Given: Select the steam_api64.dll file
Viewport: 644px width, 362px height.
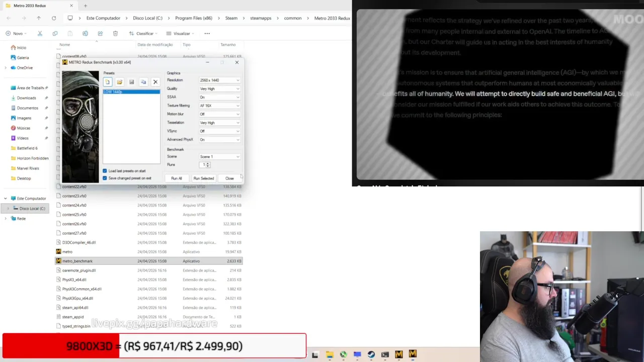Looking at the screenshot, I should point(149,308).
